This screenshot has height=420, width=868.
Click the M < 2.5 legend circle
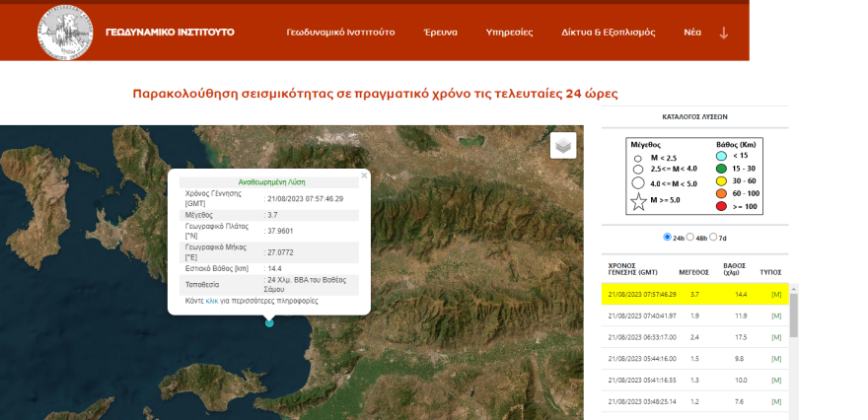638,159
